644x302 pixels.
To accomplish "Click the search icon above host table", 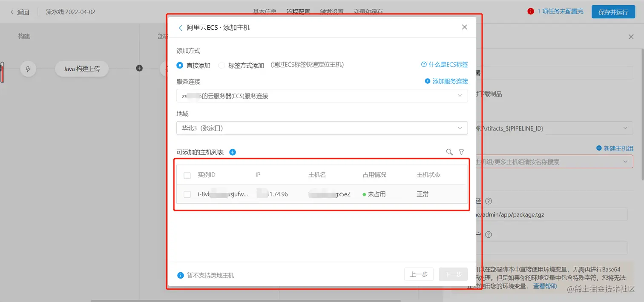I will (x=449, y=152).
